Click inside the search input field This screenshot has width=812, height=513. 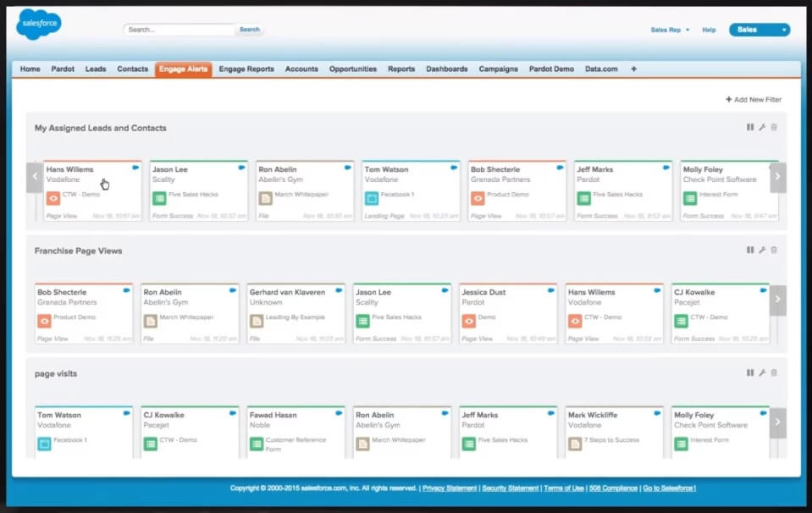tap(178, 28)
